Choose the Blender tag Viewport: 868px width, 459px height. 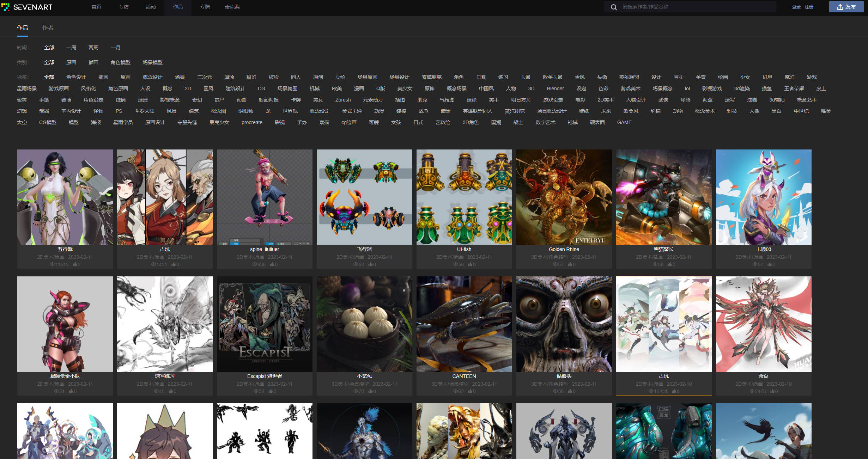coord(555,88)
